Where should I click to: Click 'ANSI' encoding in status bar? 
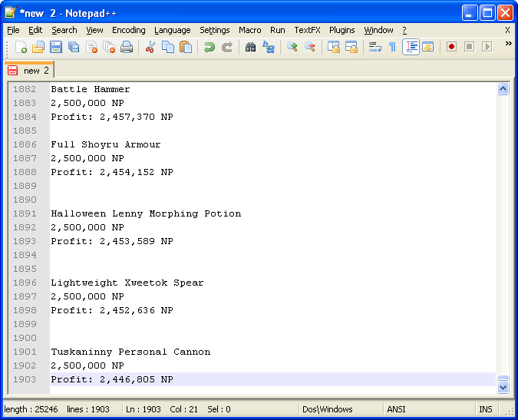click(x=396, y=409)
